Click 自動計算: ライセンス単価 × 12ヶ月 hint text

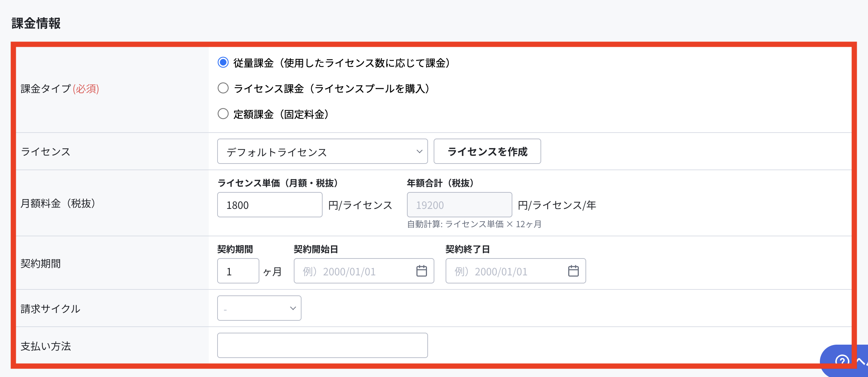[474, 224]
